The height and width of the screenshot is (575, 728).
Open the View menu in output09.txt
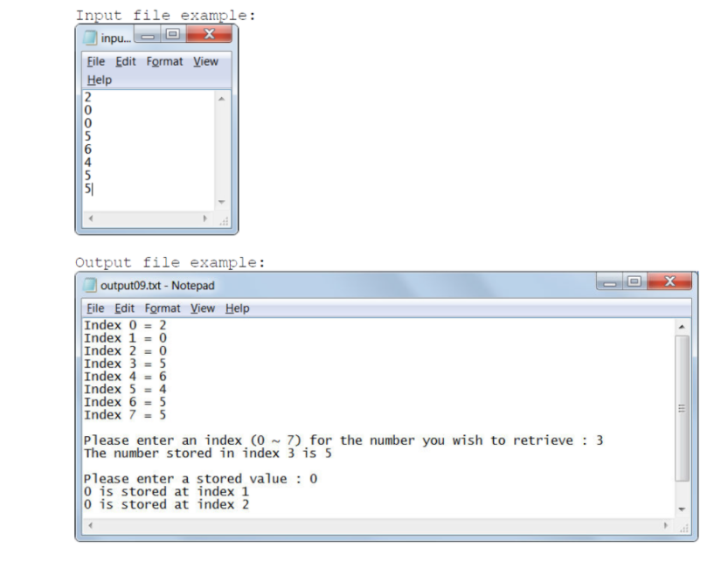tap(205, 308)
